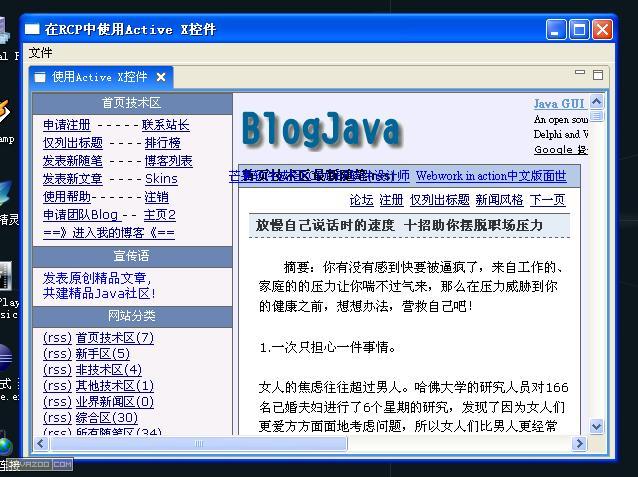Image resolution: width=638 pixels, height=477 pixels.
Task: Open the 其他技术区(1) category link
Action: point(115,385)
